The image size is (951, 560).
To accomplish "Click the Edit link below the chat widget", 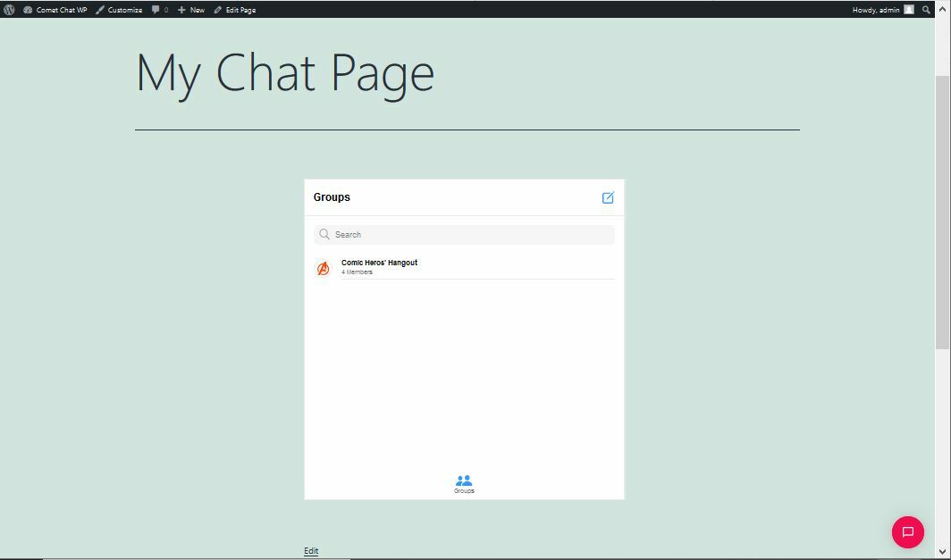I will (x=311, y=551).
